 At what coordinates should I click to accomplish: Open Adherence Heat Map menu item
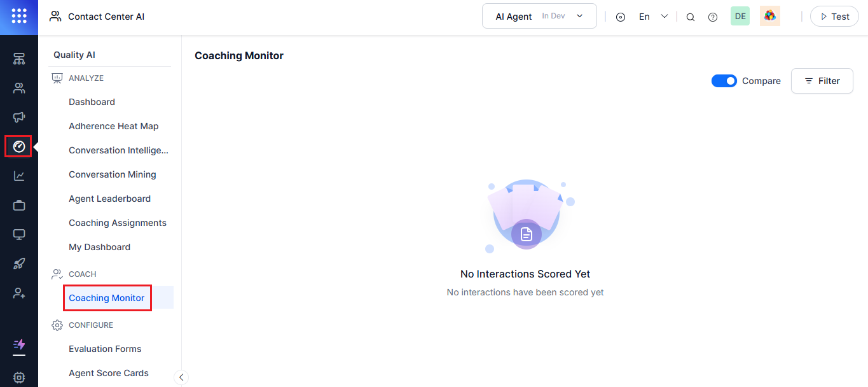(x=113, y=126)
